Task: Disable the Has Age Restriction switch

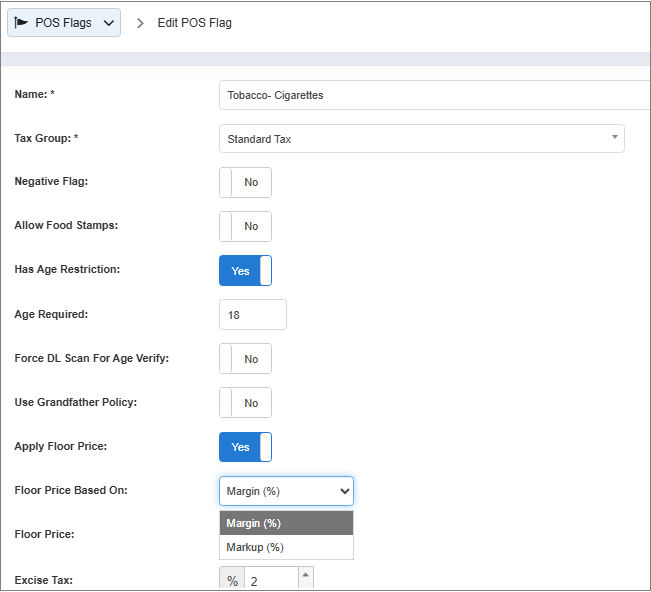Action: click(245, 270)
